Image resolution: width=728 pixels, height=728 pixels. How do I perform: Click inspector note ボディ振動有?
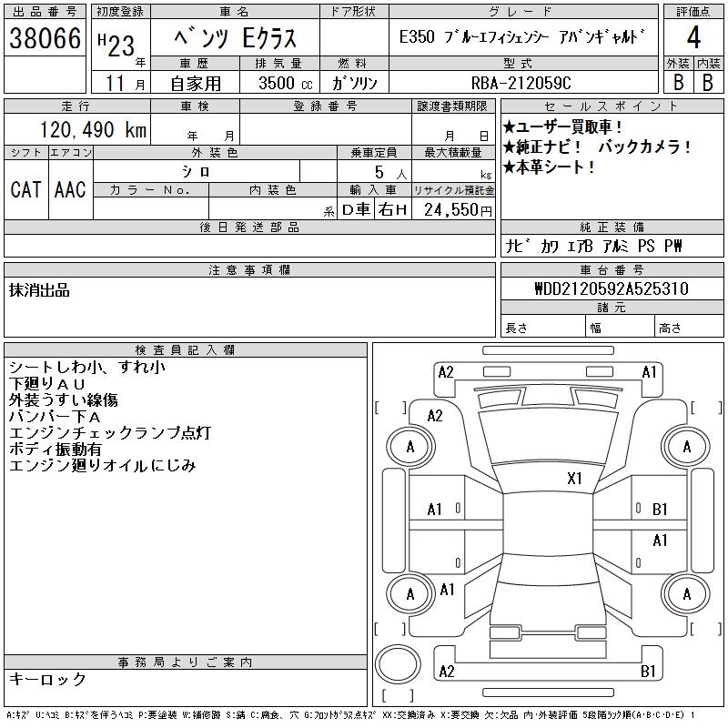(x=56, y=449)
